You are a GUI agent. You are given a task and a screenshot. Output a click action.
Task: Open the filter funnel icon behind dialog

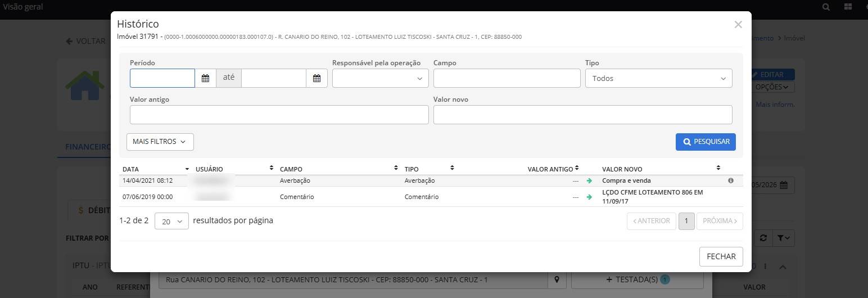point(783,238)
